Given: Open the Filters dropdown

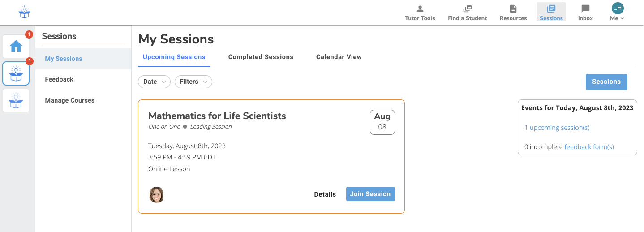Looking at the screenshot, I should point(193,82).
